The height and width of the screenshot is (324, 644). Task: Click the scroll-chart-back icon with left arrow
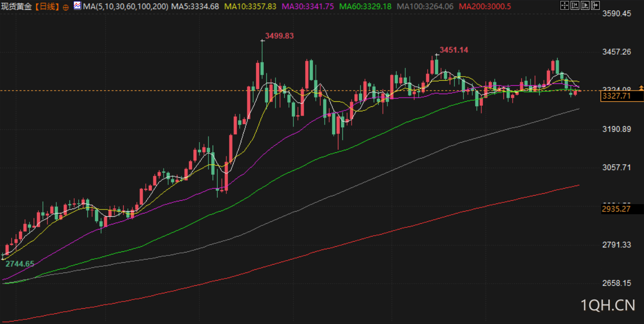[575, 5]
